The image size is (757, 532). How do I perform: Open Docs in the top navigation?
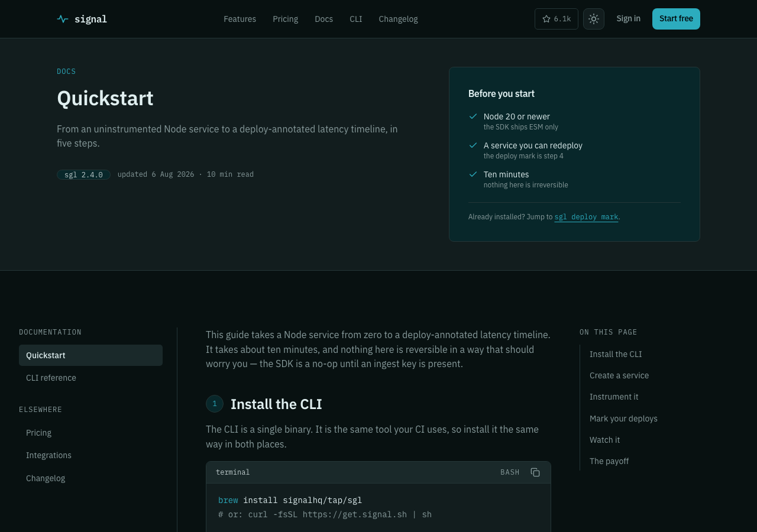323,19
